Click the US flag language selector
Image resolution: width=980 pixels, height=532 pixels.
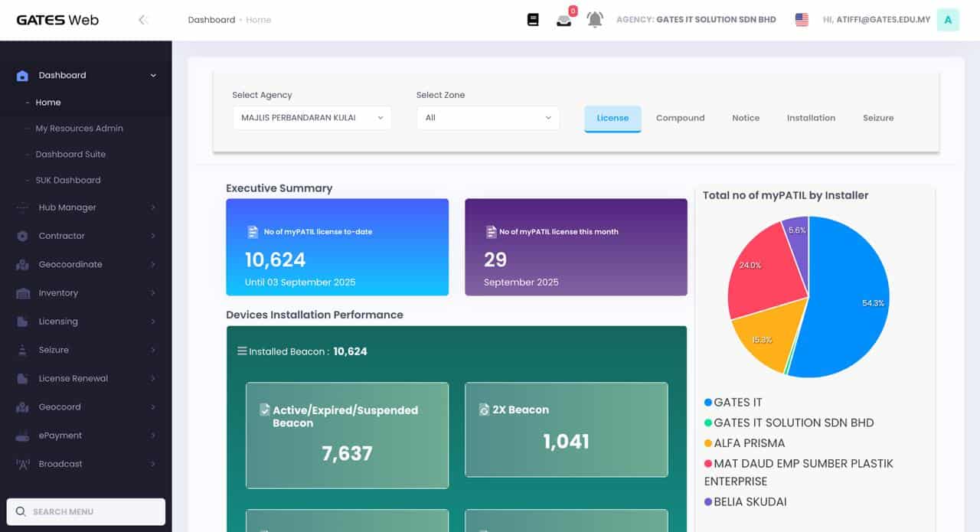[x=801, y=19]
